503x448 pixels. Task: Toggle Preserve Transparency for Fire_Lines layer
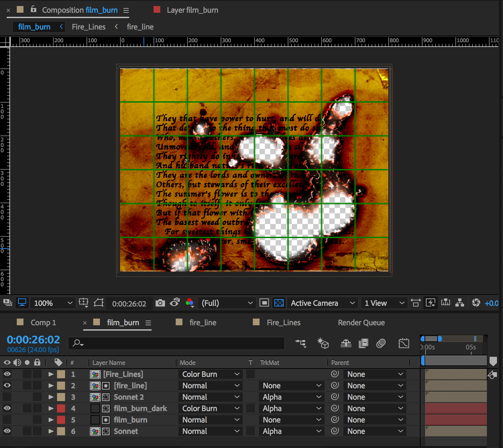coord(250,374)
